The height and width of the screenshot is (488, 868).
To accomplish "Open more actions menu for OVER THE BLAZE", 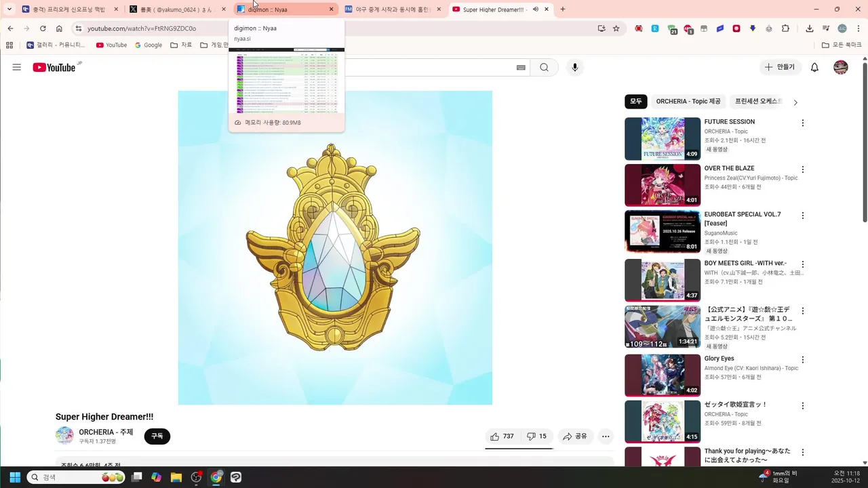I will click(803, 169).
